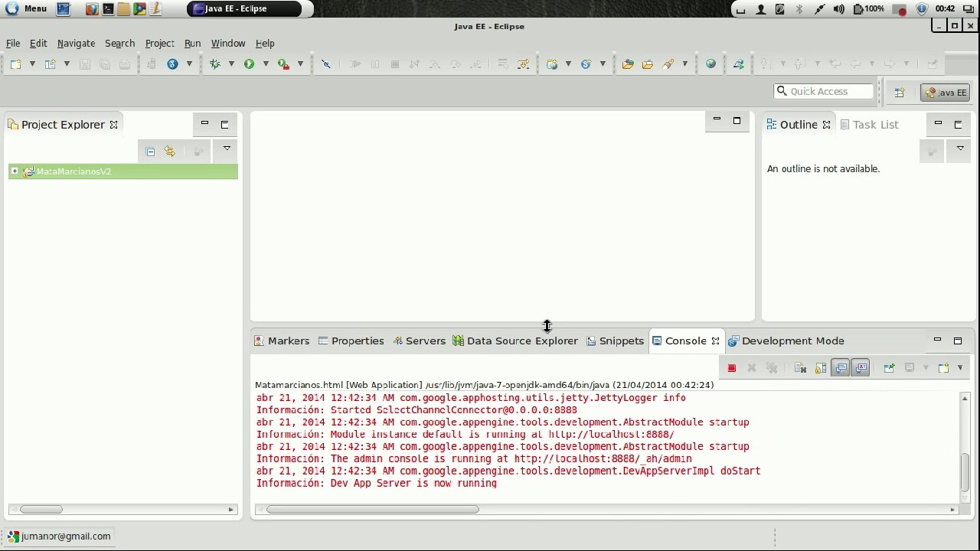Switch to the Data Source Explorer tab
The image size is (980, 551).
[x=515, y=341]
